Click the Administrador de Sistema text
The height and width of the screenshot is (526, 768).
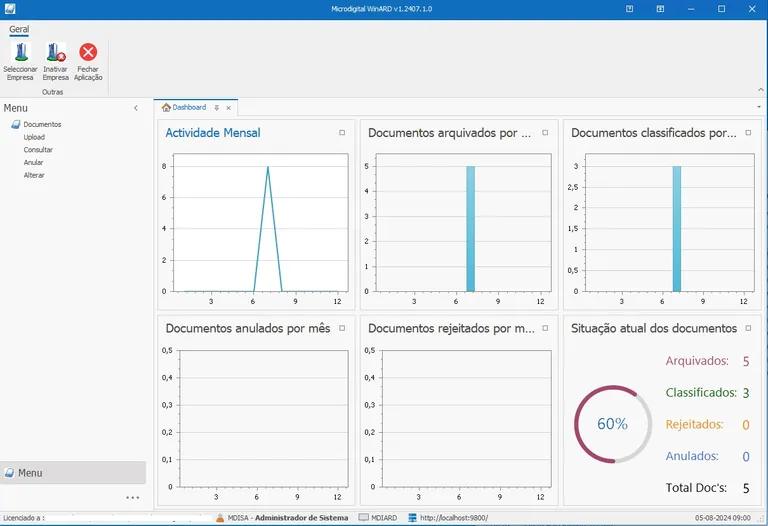[301, 518]
